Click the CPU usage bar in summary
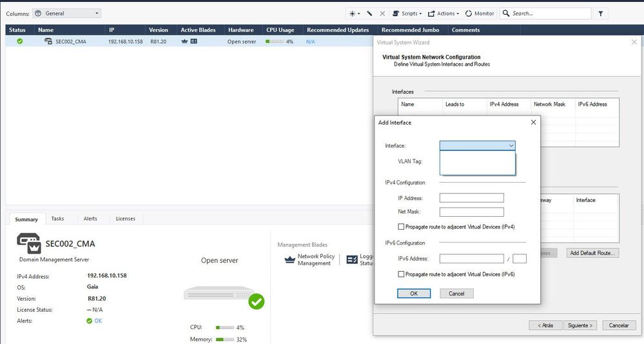This screenshot has width=644, height=344. (224, 327)
